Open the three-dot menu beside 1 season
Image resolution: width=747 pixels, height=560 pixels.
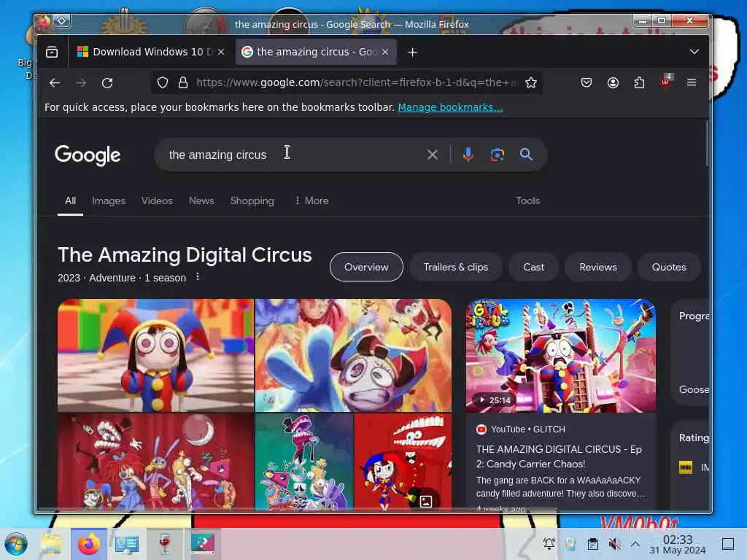[198, 276]
